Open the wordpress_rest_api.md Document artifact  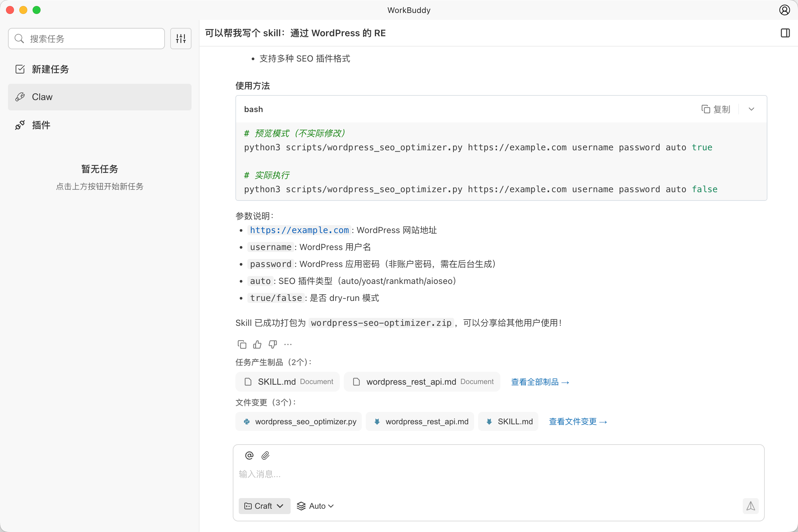click(x=422, y=382)
